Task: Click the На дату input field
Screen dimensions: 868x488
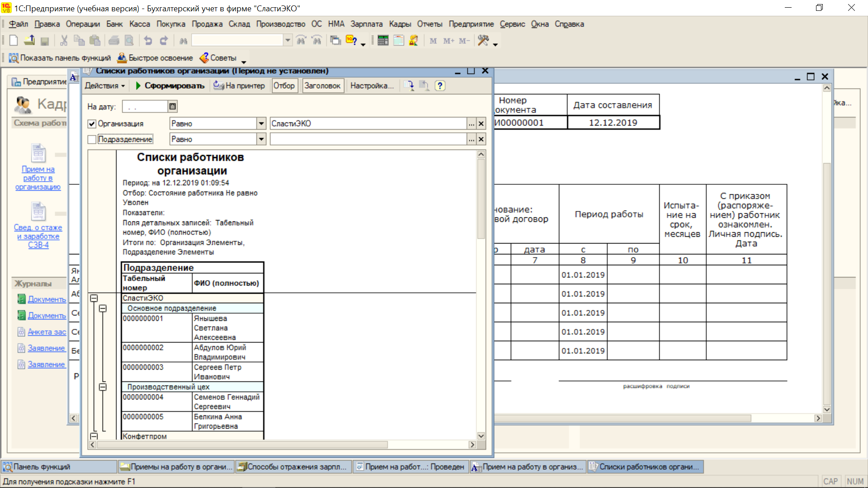Action: click(x=145, y=107)
